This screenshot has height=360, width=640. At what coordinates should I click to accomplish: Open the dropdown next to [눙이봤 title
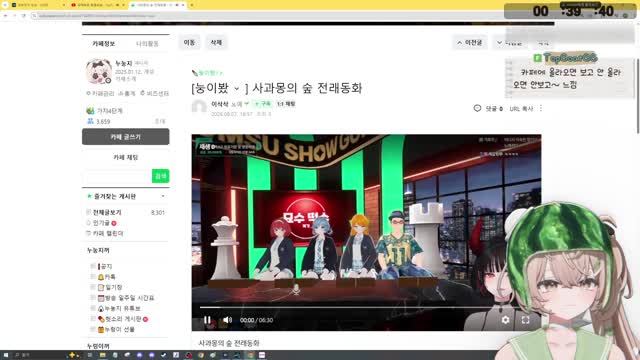(236, 89)
